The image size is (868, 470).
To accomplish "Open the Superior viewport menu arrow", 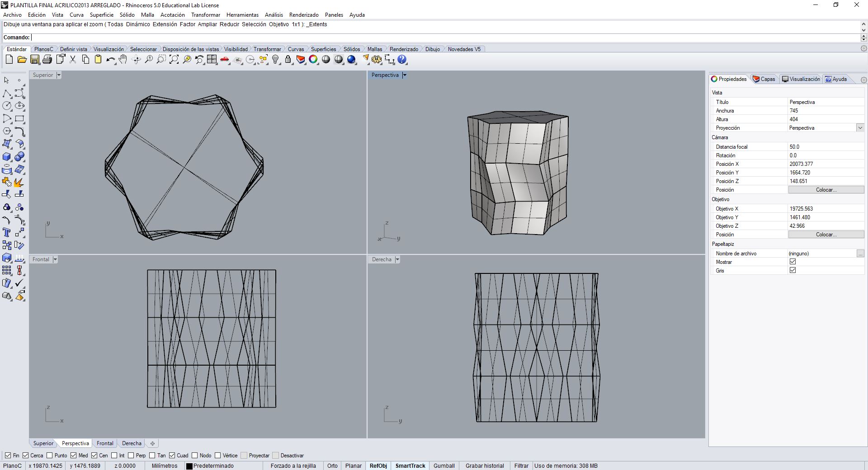I will pos(59,75).
